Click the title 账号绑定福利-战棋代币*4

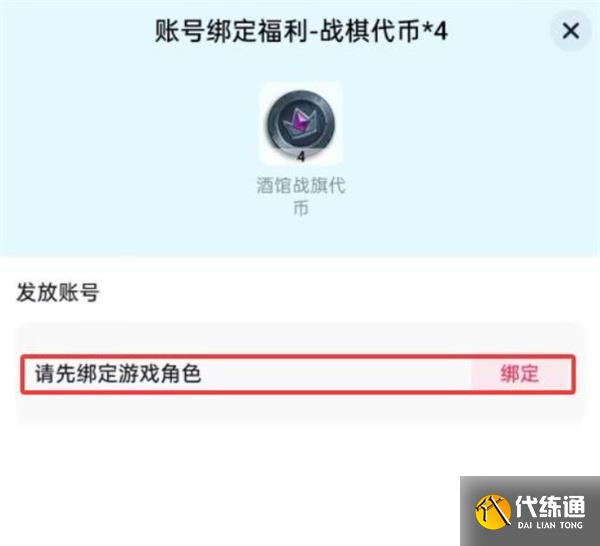[301, 31]
